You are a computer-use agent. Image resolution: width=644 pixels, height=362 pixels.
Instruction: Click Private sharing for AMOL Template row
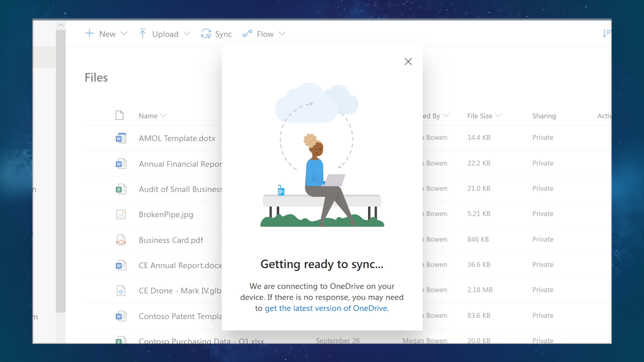(543, 137)
